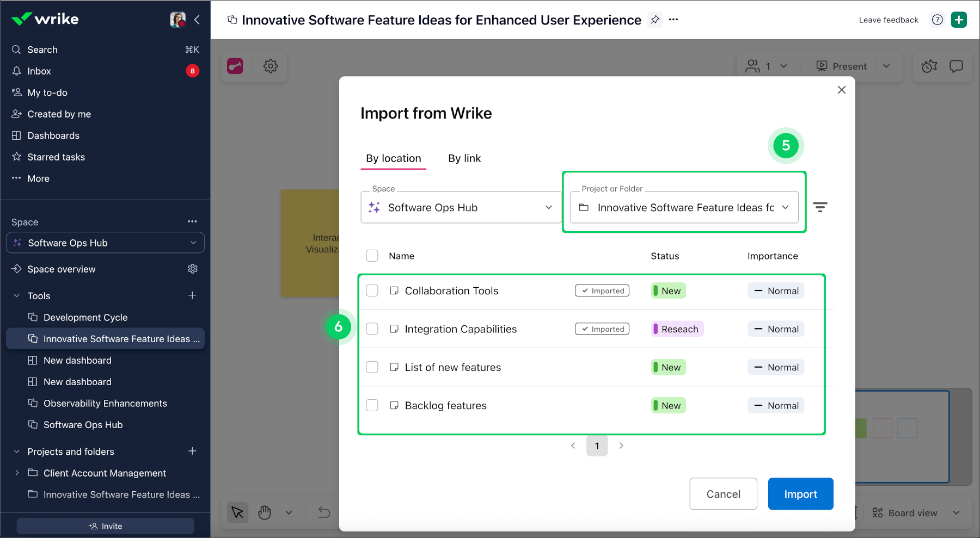Expand Present options chevron

click(x=886, y=66)
